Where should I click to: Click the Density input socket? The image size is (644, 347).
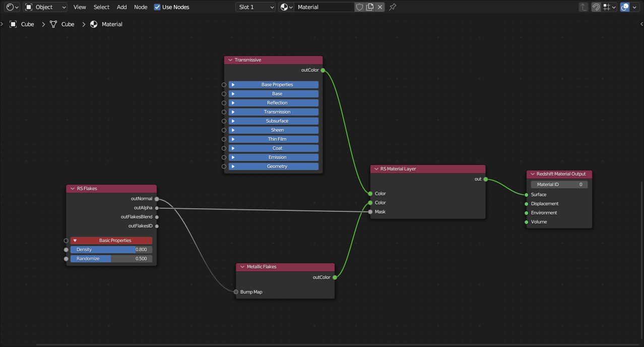point(66,250)
